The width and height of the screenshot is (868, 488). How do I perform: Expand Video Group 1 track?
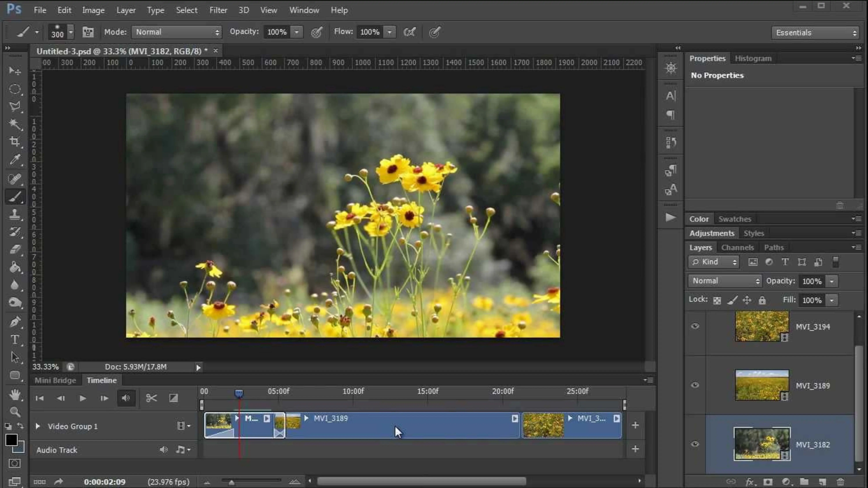tap(38, 426)
